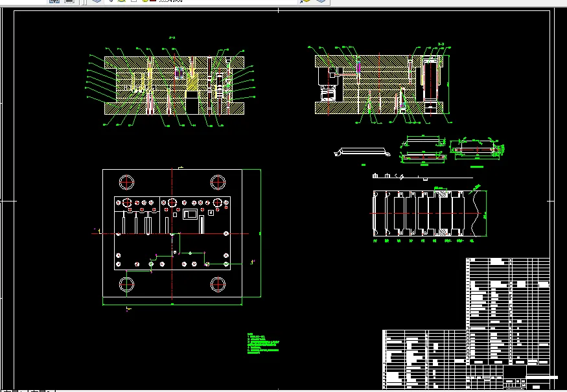
Task: Select the white isometric part sketch
Action: coord(362,152)
